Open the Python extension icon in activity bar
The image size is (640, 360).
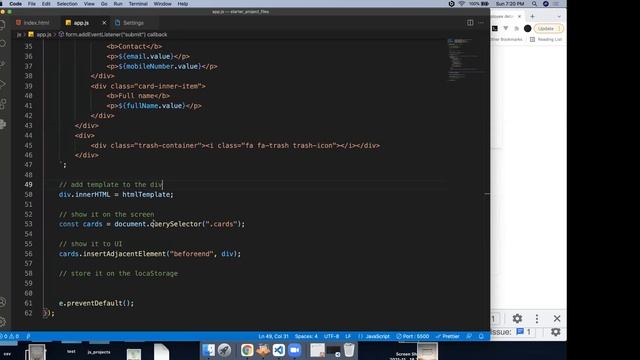pyautogui.click(x=3, y=124)
